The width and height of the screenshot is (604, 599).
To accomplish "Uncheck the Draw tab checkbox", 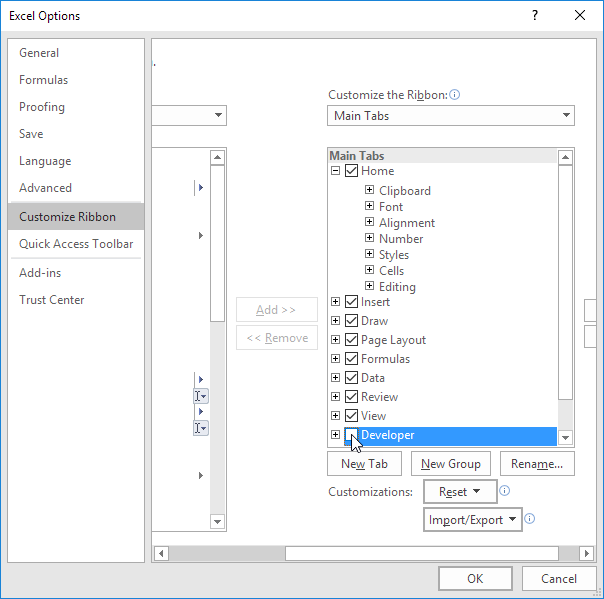I will 351,320.
